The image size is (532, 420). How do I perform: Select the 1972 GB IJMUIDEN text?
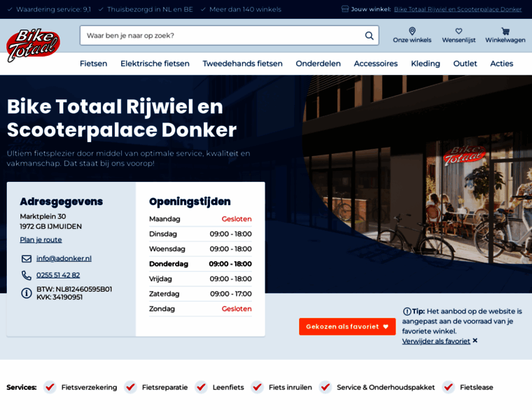coord(50,226)
